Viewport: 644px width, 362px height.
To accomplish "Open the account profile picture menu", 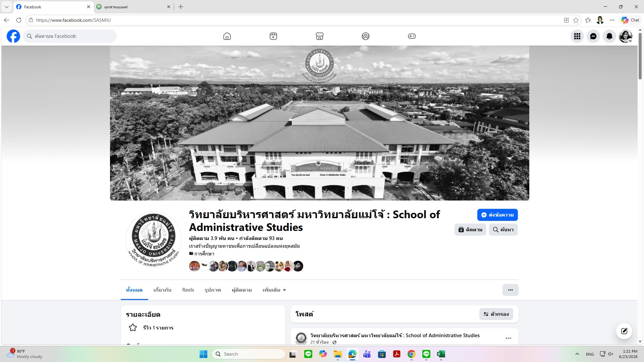I will pos(626,36).
